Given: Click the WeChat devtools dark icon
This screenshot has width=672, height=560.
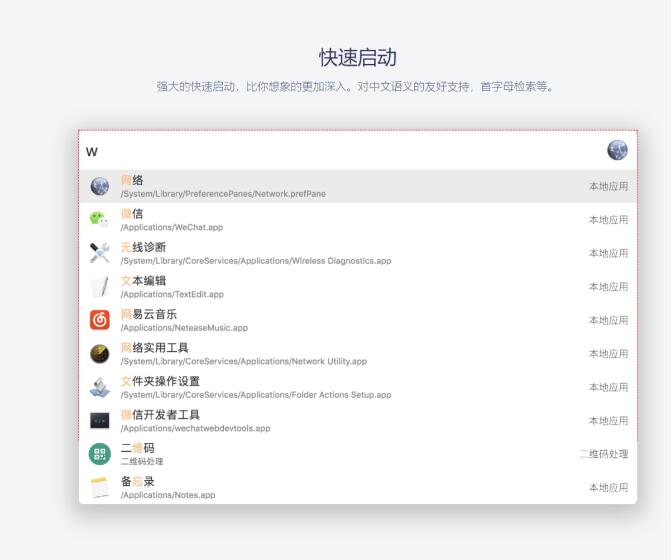Looking at the screenshot, I should click(x=100, y=421).
